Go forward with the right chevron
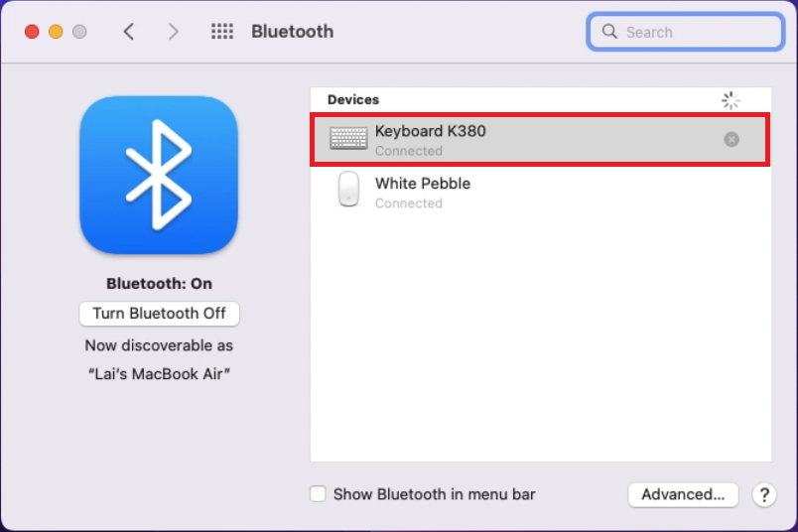Image resolution: width=798 pixels, height=532 pixels. pyautogui.click(x=173, y=32)
